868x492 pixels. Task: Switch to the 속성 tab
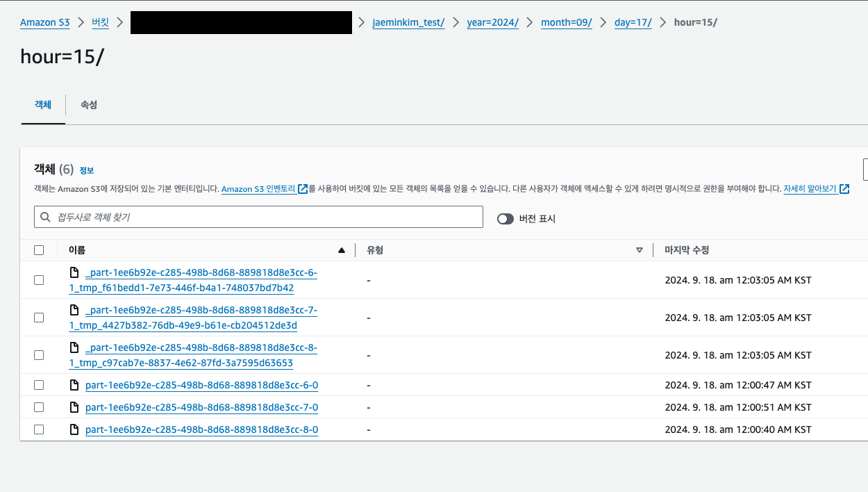point(89,105)
